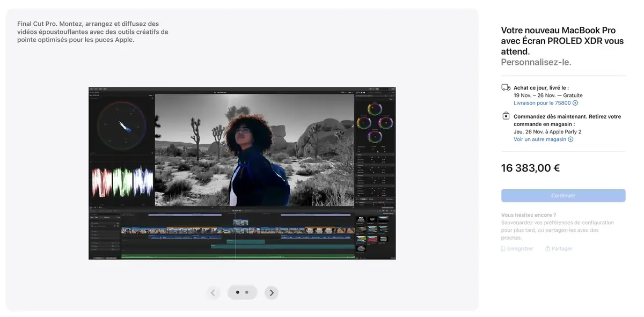The height and width of the screenshot is (317, 644).
Task: Click the Final Cut Pro screenshot image
Action: [242, 173]
